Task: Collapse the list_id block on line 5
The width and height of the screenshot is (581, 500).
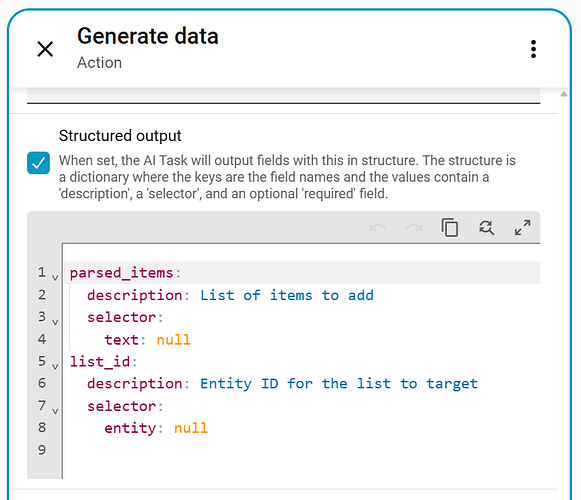Action: pos(55,366)
